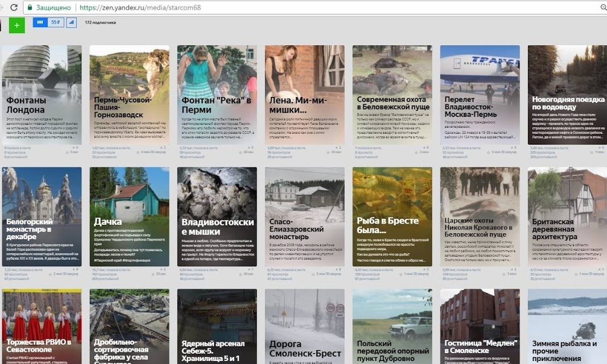Open the Фонтаны Лондона article card
This screenshot has height=364, width=607.
(42, 95)
